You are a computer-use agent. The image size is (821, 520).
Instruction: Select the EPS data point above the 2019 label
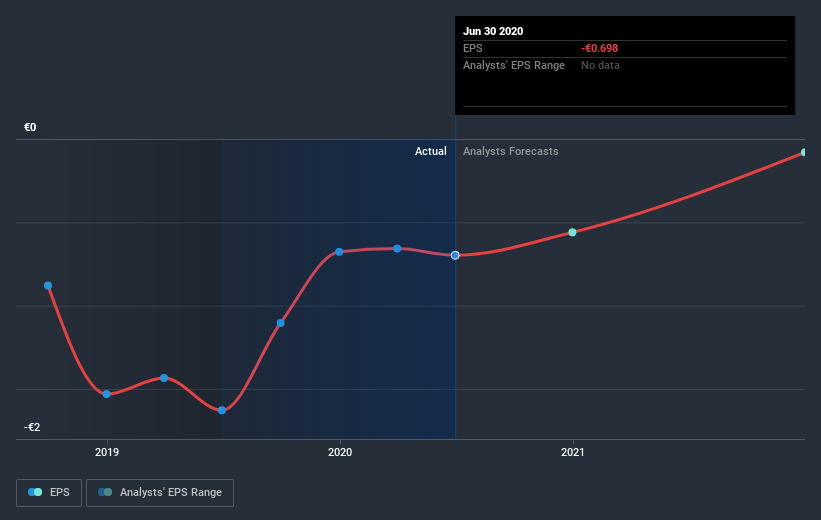(x=107, y=394)
